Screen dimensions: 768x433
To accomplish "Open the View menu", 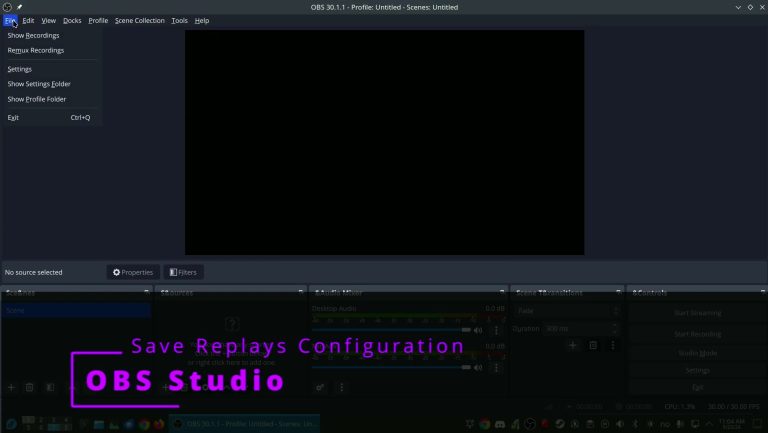I will 48,21.
